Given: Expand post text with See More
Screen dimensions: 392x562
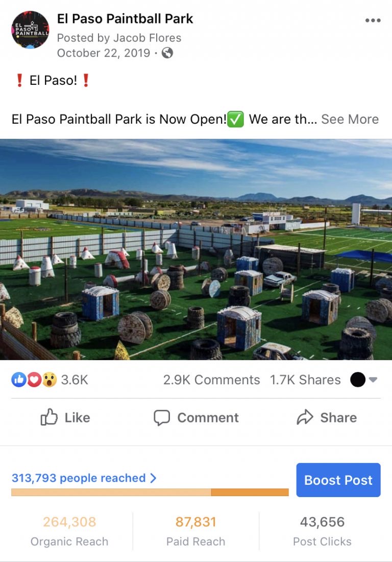Looking at the screenshot, I should click(350, 119).
